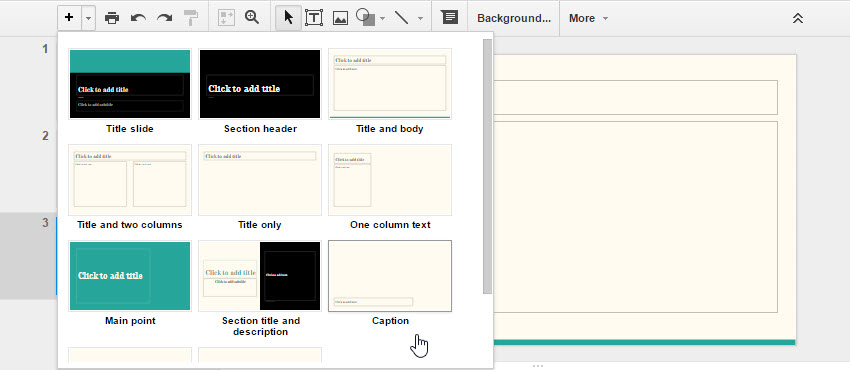Click the redo arrow
Image resolution: width=850 pixels, height=370 pixels.
164,18
